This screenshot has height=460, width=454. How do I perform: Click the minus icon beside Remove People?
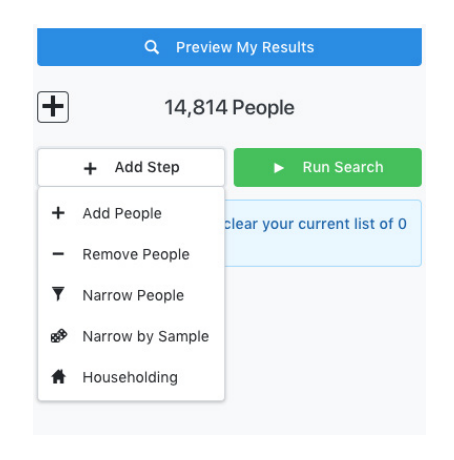coord(58,254)
